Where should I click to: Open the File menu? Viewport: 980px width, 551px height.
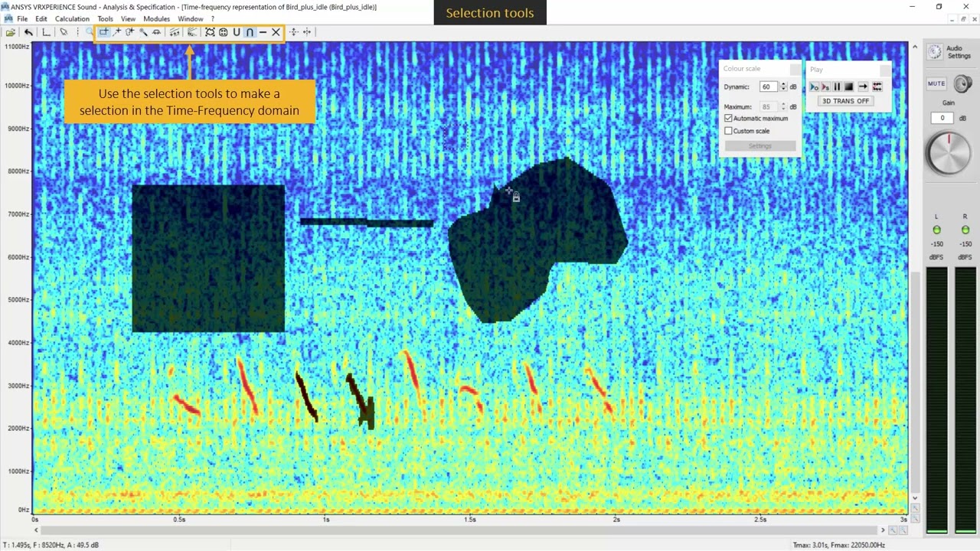[x=22, y=19]
